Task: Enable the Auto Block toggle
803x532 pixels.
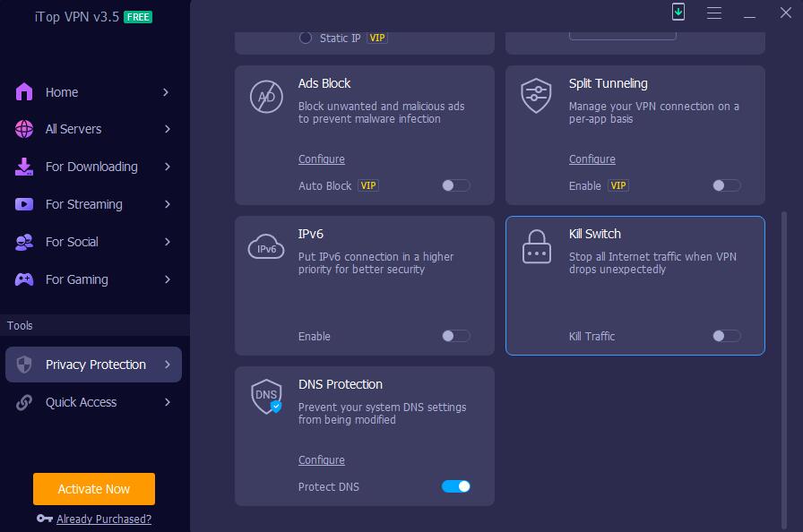Action: (455, 185)
